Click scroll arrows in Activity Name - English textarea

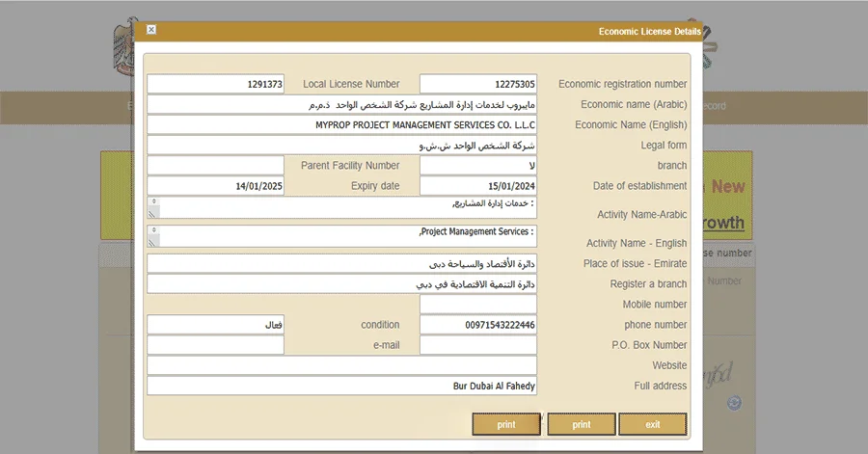click(154, 230)
